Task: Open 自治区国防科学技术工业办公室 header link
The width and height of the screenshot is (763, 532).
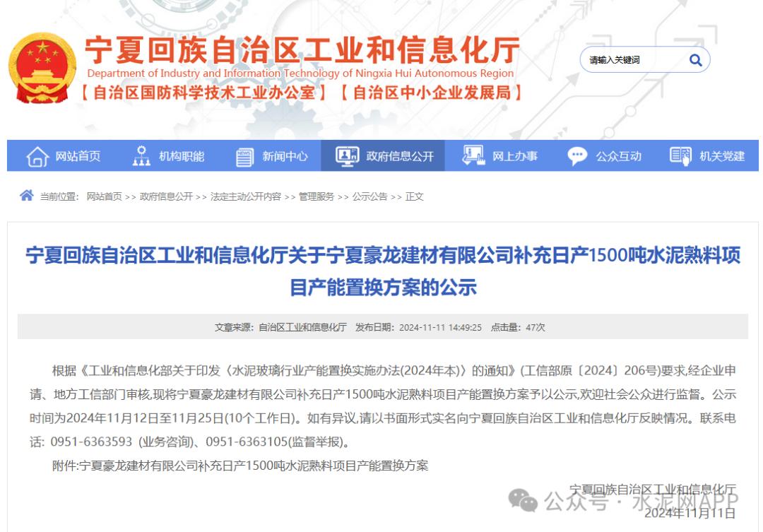Action: 204,93
